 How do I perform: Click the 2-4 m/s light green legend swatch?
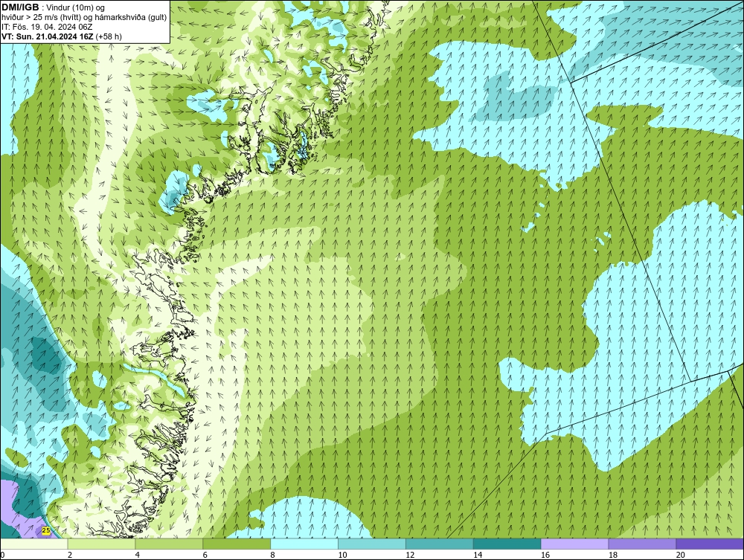[101, 544]
